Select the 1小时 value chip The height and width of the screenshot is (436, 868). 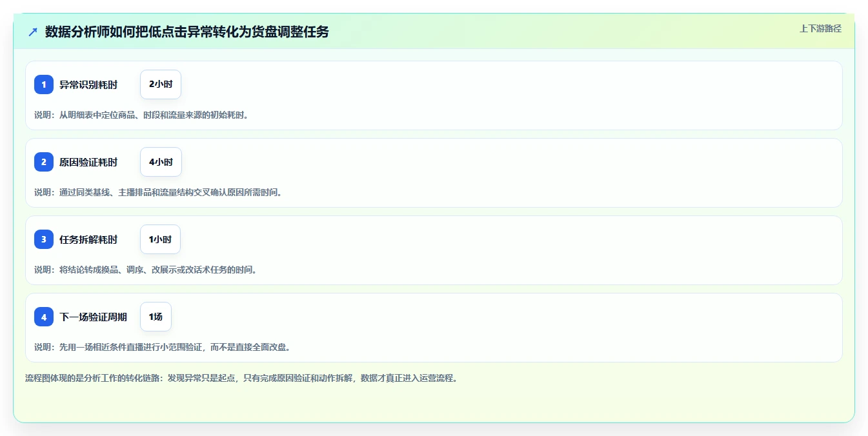coord(160,239)
